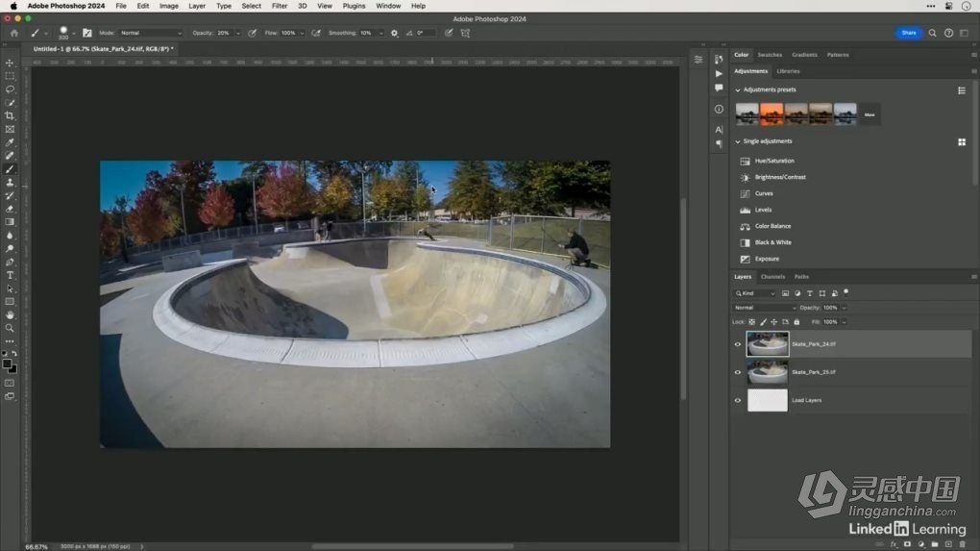Click More adjustment presets
Image resolution: width=980 pixels, height=551 pixels.
pos(870,115)
